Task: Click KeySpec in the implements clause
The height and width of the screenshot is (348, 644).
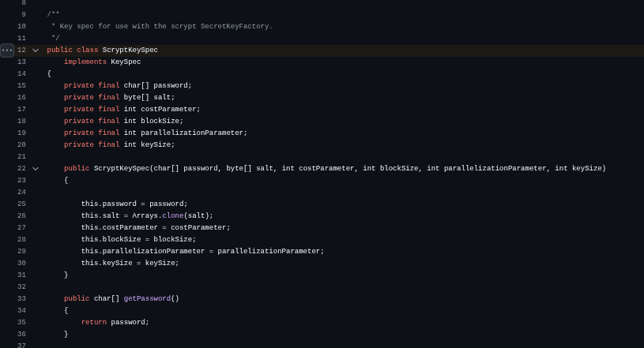Action: pos(126,62)
